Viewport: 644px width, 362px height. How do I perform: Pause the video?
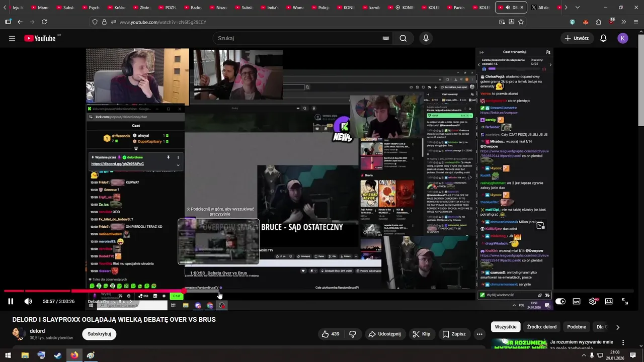pyautogui.click(x=11, y=301)
